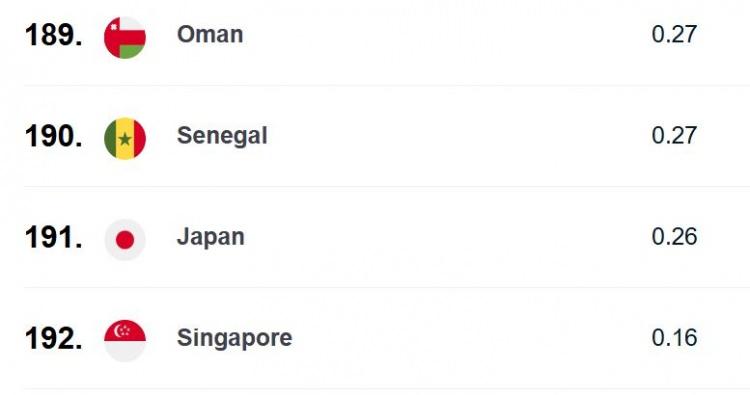Select Oman's 0.27 value
The image size is (750, 395).
pyautogui.click(x=674, y=34)
